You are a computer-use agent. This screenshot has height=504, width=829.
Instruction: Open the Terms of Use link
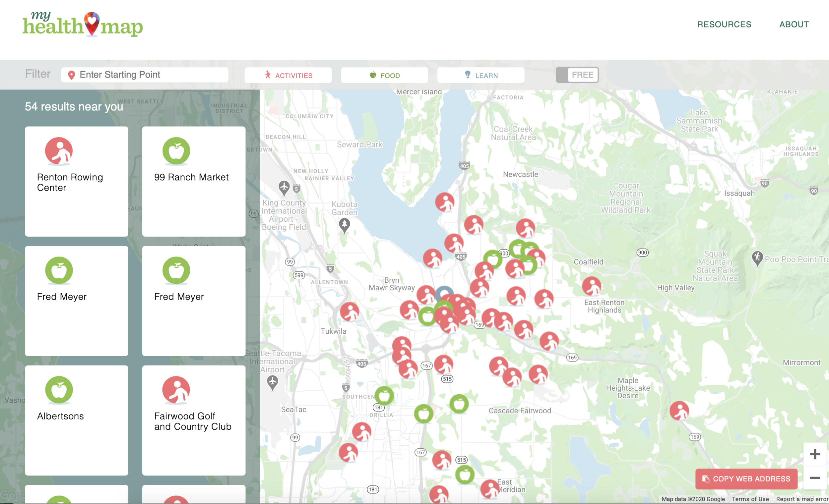click(x=750, y=499)
